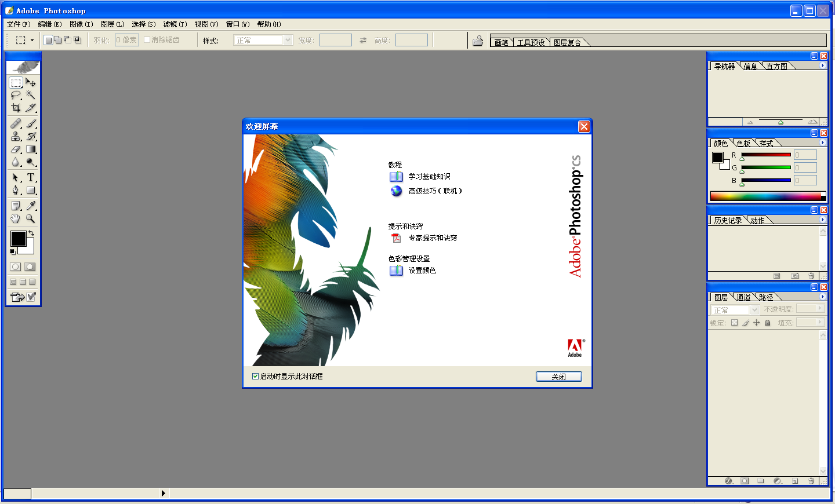Switch to 通道 tab
The image size is (835, 504).
click(744, 297)
